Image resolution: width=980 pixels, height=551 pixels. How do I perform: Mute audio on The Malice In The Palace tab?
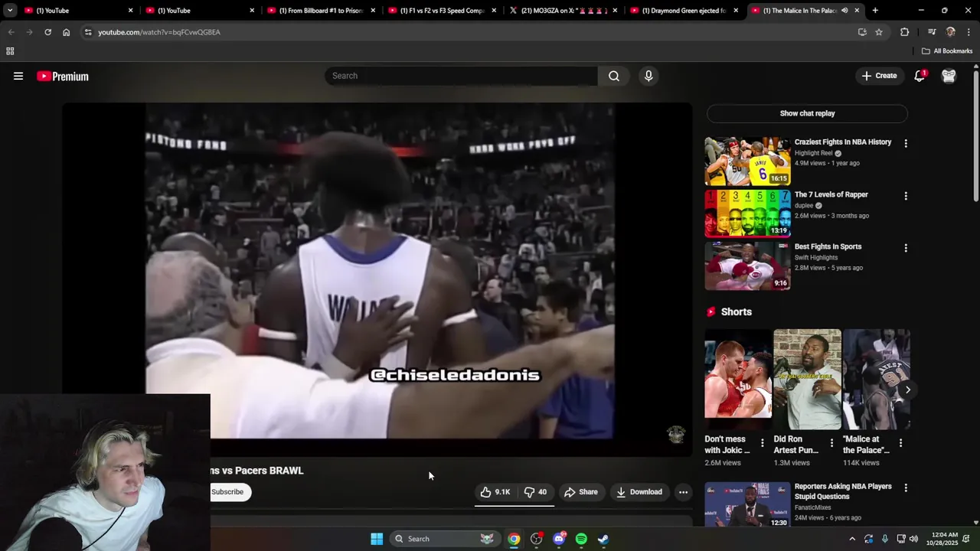pyautogui.click(x=844, y=11)
